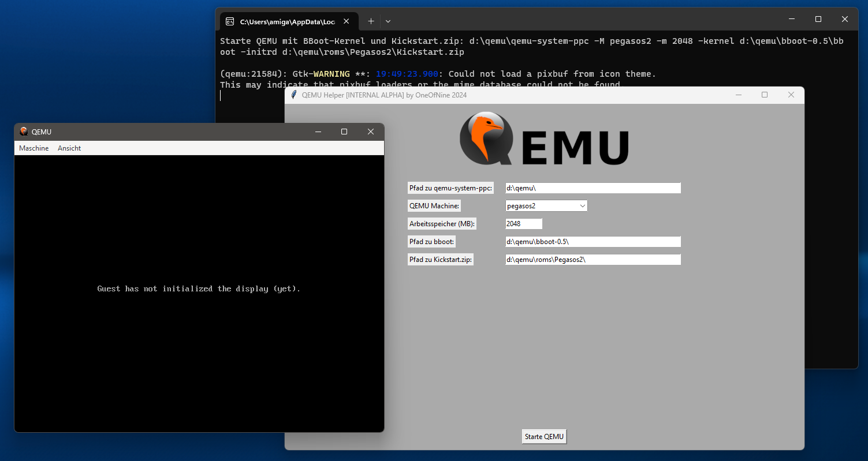Close the terminal window

(x=845, y=19)
